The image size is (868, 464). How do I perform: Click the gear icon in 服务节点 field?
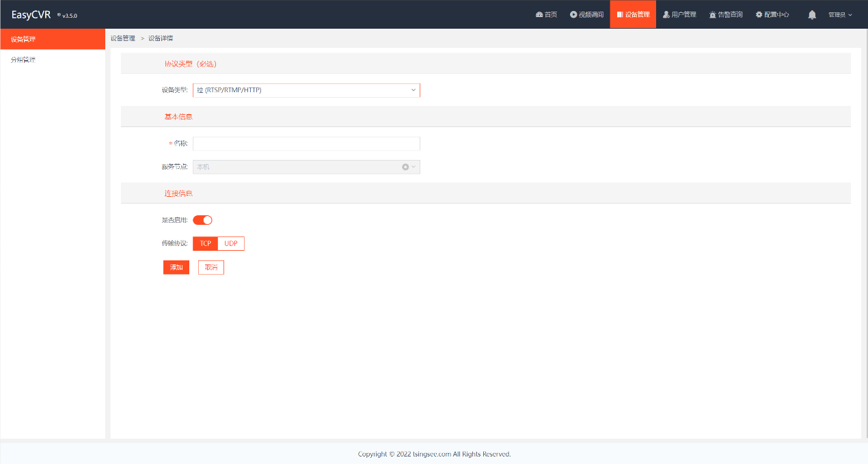405,167
